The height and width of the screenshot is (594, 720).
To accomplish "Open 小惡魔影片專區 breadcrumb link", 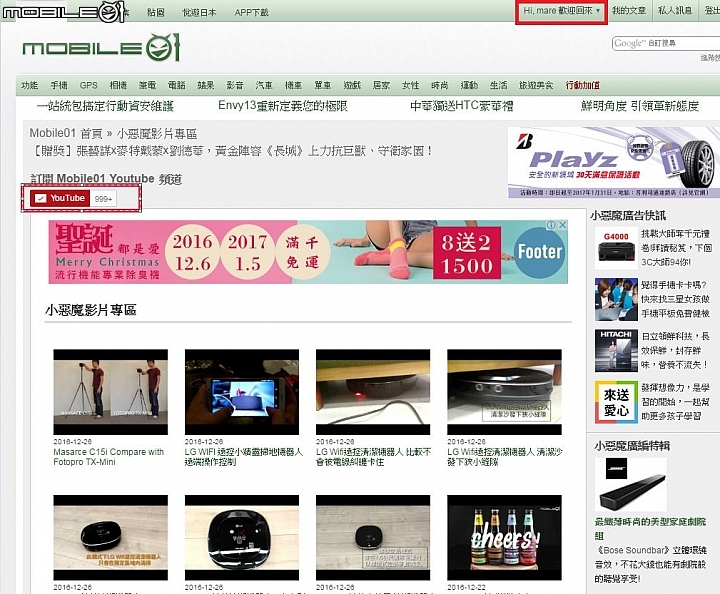I will click(157, 134).
